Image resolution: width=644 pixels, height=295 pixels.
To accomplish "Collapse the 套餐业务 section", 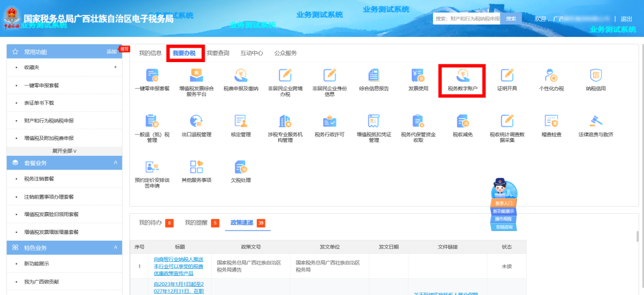I will pos(116,162).
